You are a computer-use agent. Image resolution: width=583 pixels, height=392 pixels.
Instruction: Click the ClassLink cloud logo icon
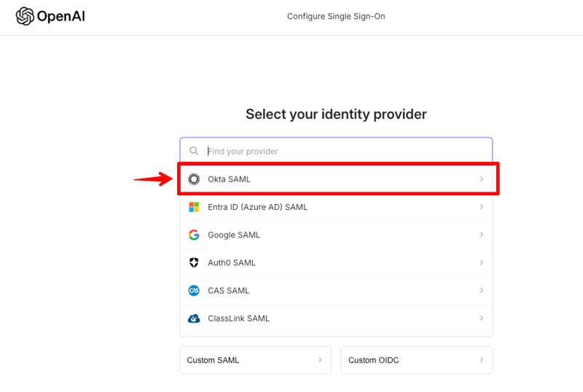point(194,318)
